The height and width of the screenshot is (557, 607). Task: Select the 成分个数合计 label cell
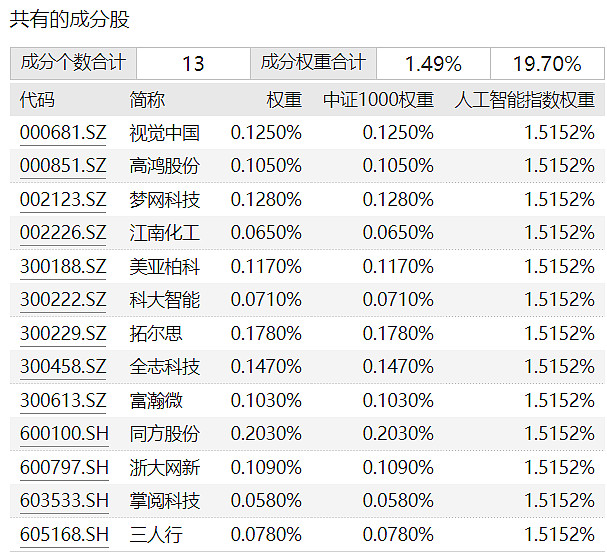(73, 63)
